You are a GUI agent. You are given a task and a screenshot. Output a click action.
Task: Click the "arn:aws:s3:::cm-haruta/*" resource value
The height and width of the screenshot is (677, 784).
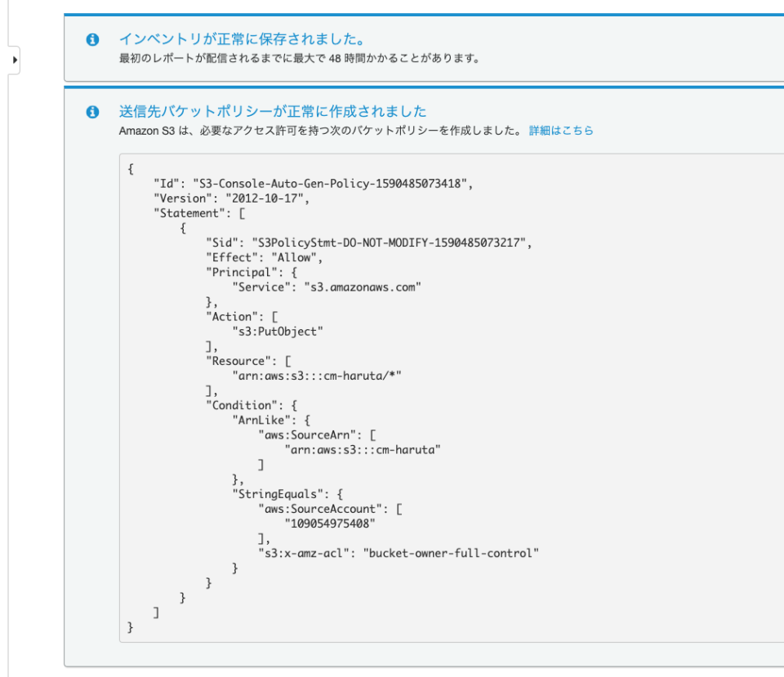pyautogui.click(x=317, y=376)
